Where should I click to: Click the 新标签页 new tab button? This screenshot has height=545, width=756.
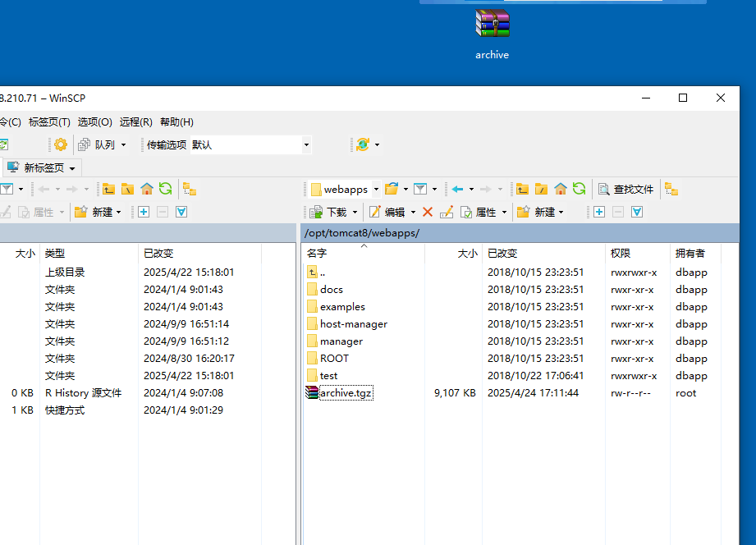click(x=41, y=167)
